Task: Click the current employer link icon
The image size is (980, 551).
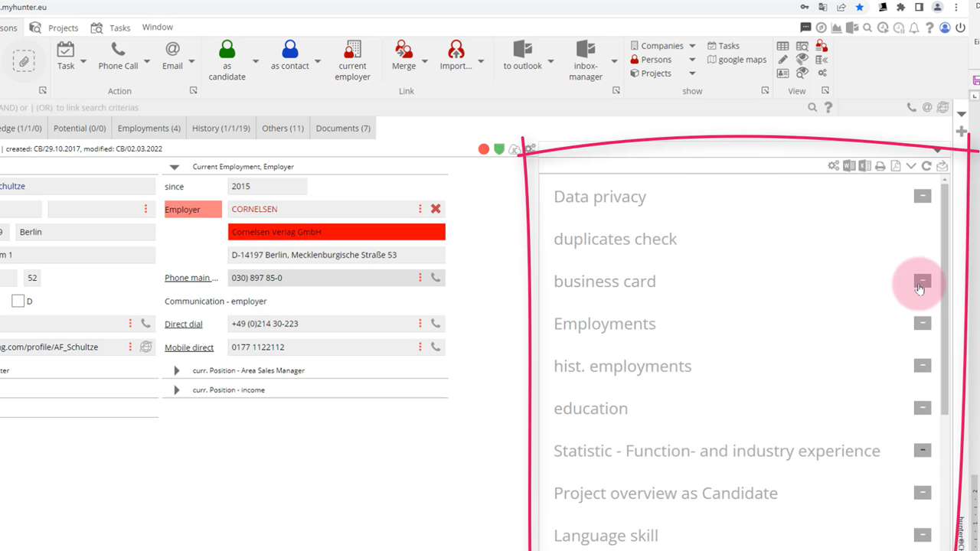Action: tap(352, 51)
